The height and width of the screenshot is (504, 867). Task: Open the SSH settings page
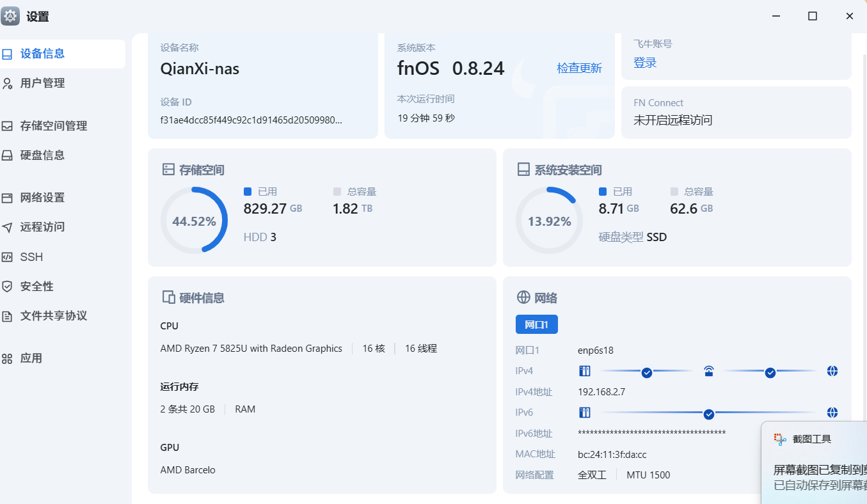click(62, 257)
